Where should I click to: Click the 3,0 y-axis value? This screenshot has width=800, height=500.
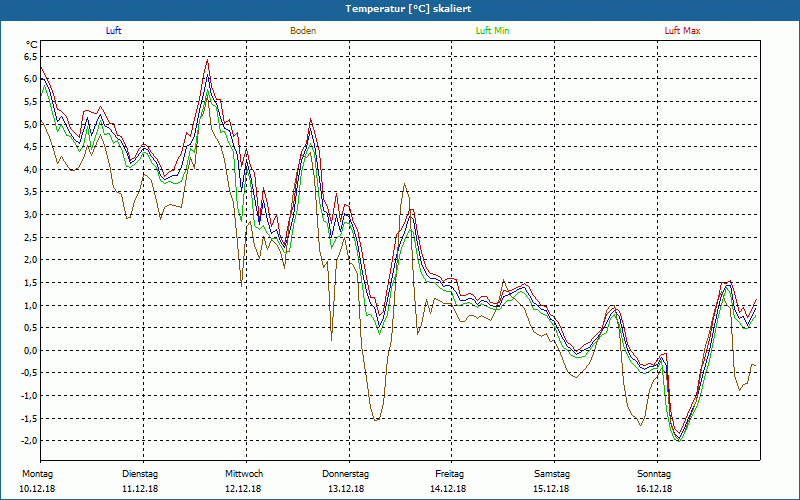(31, 214)
